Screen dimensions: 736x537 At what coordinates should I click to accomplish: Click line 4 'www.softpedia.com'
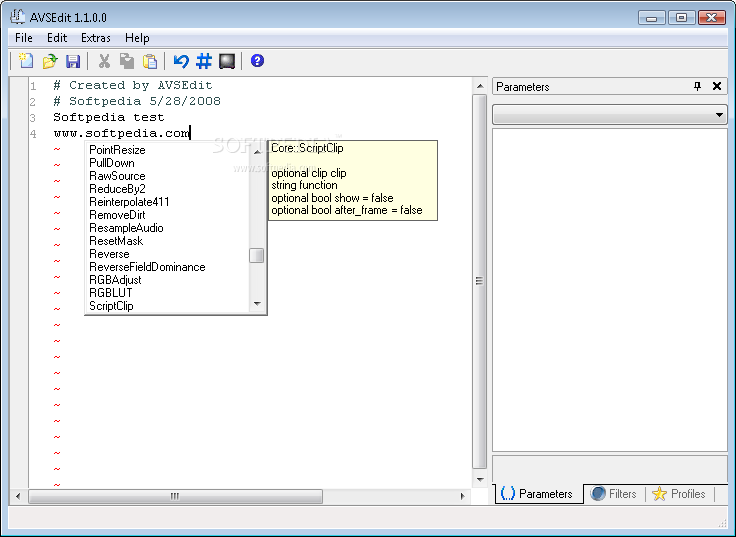pos(121,133)
